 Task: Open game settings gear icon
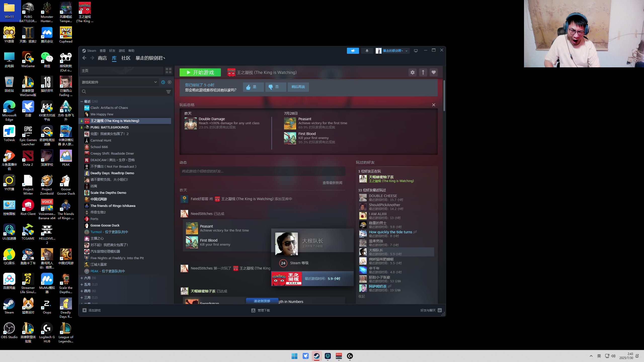coord(413,72)
